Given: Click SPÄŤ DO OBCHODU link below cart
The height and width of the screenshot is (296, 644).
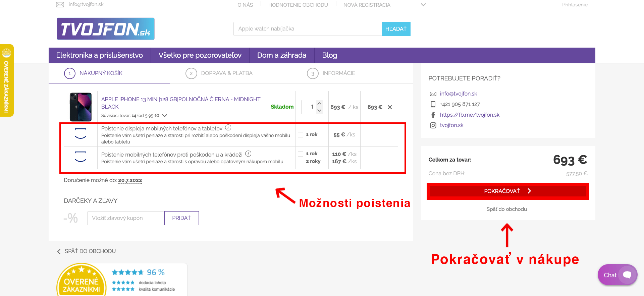Looking at the screenshot, I should tap(90, 251).
